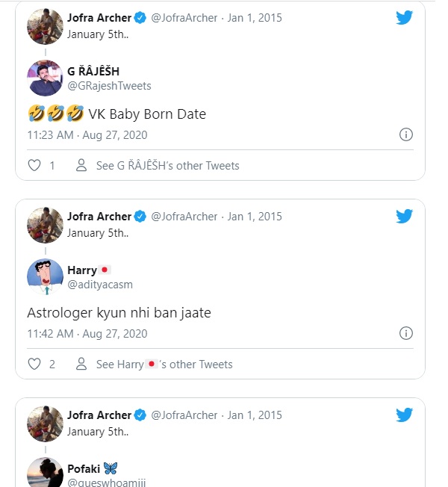
Task: Open @adityacasm profile handle
Action: pos(100,285)
